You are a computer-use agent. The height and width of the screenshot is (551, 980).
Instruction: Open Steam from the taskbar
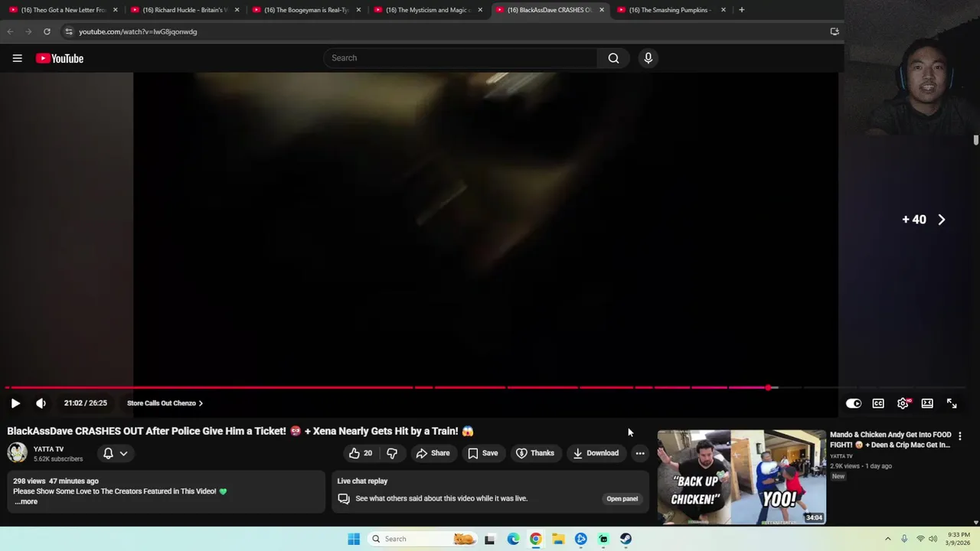(x=626, y=539)
